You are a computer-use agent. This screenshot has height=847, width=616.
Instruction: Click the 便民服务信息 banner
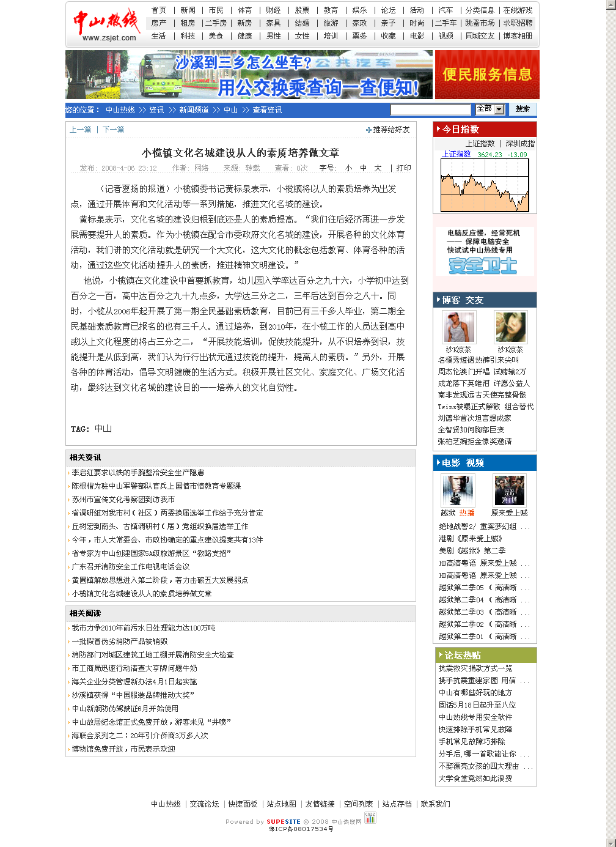click(x=487, y=75)
